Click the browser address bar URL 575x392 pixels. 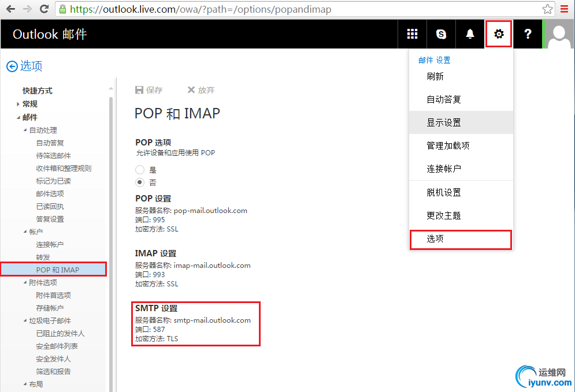(x=200, y=9)
